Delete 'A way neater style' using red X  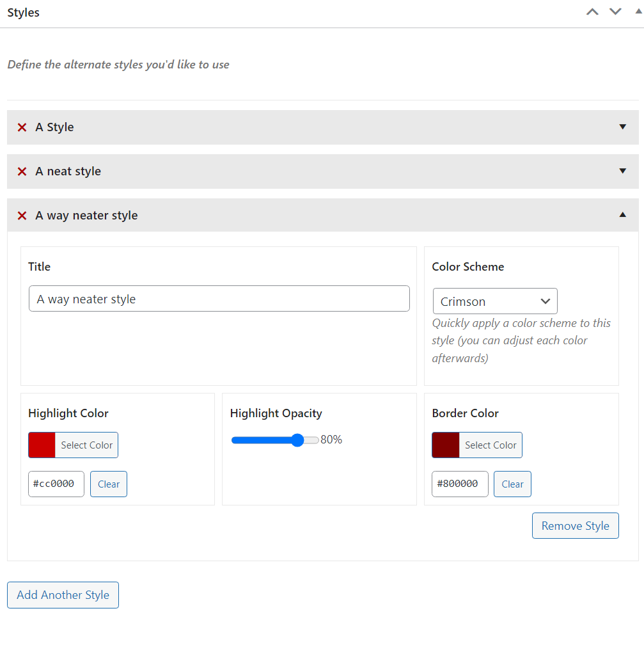pos(22,216)
